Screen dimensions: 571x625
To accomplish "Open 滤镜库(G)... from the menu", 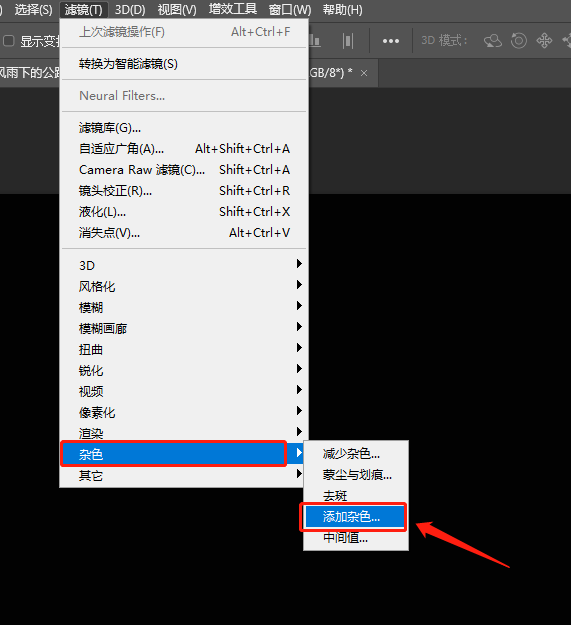I will tap(184, 128).
